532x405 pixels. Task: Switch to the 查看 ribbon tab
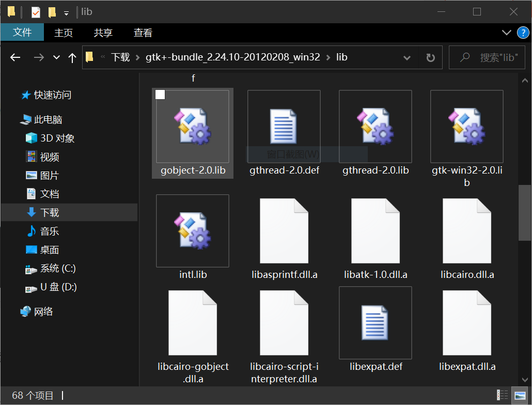click(x=143, y=33)
